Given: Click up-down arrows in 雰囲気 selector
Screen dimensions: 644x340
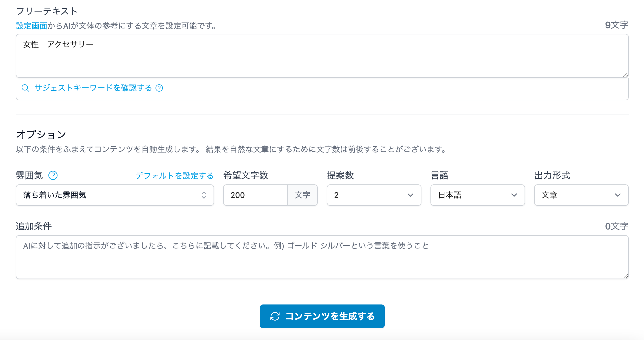Looking at the screenshot, I should tap(204, 195).
